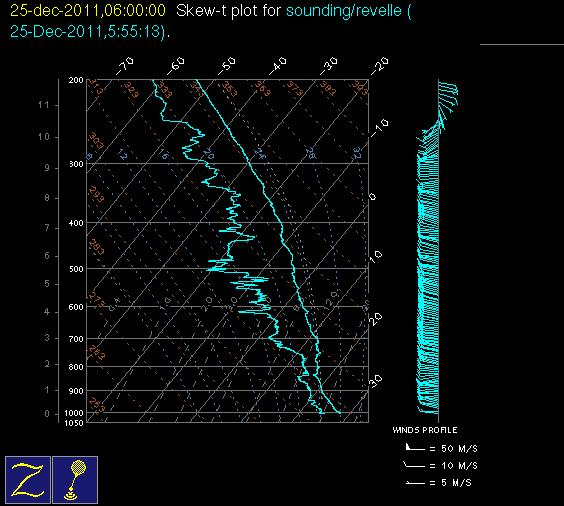Click the 300 pressure level label
This screenshot has width=564, height=506.
(x=76, y=164)
